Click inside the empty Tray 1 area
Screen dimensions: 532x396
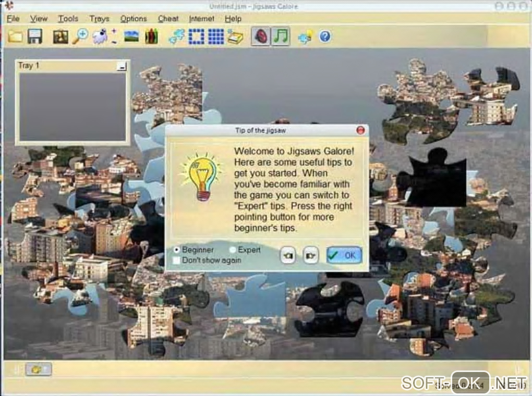(72, 107)
